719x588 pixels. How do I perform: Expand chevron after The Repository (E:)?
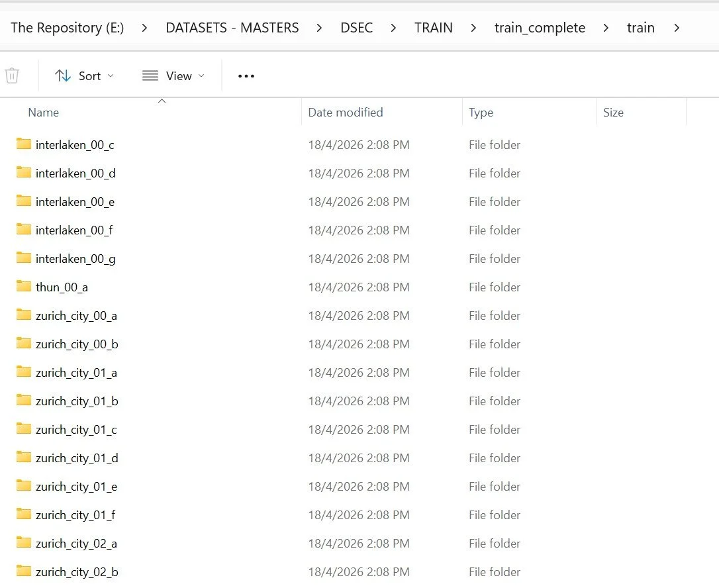[x=144, y=28]
